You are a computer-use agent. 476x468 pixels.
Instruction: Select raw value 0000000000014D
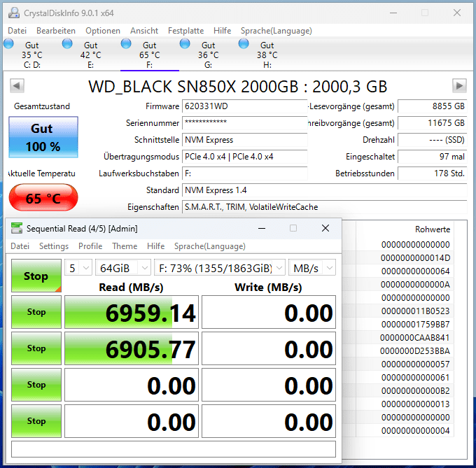(x=415, y=258)
